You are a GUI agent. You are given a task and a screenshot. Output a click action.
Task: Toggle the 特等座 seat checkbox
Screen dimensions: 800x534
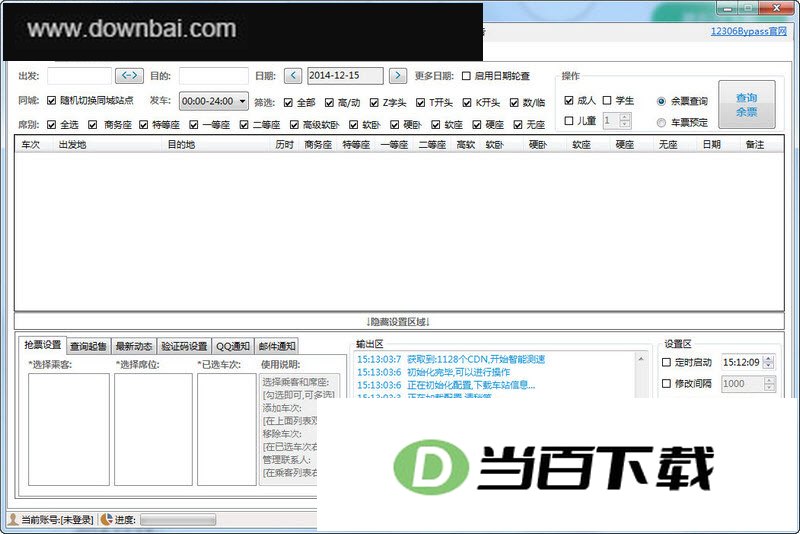(143, 124)
